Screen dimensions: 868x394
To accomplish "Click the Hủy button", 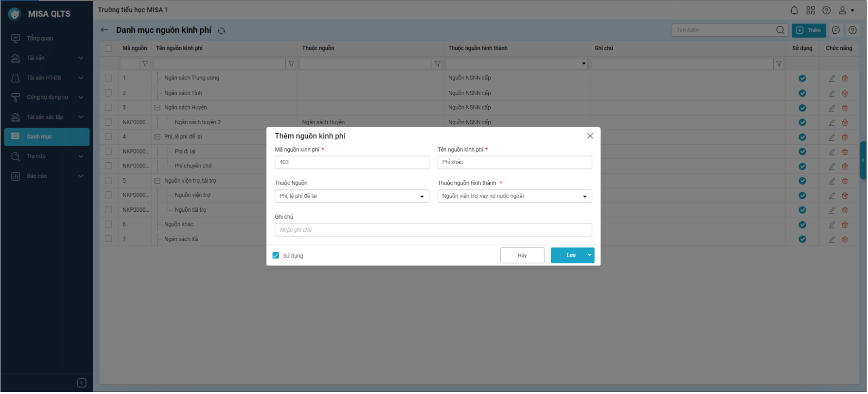I will (x=522, y=256).
